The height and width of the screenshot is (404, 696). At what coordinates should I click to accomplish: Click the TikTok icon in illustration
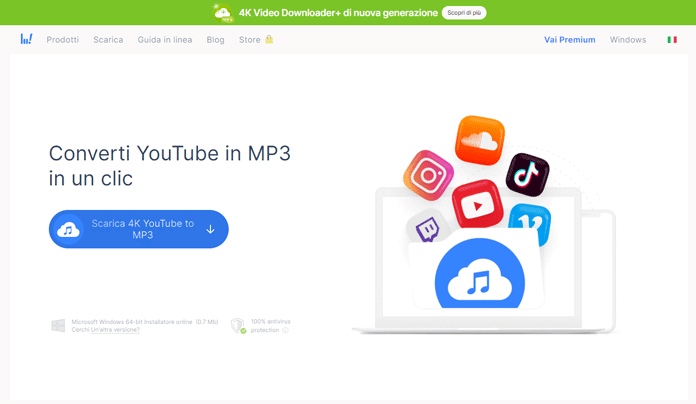point(527,175)
